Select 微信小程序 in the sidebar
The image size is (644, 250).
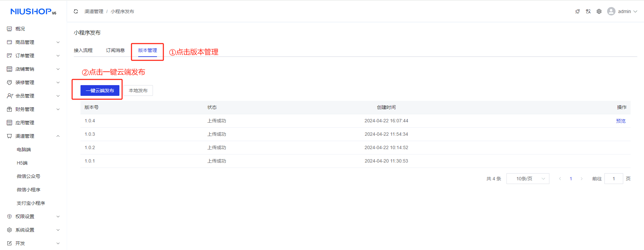29,190
